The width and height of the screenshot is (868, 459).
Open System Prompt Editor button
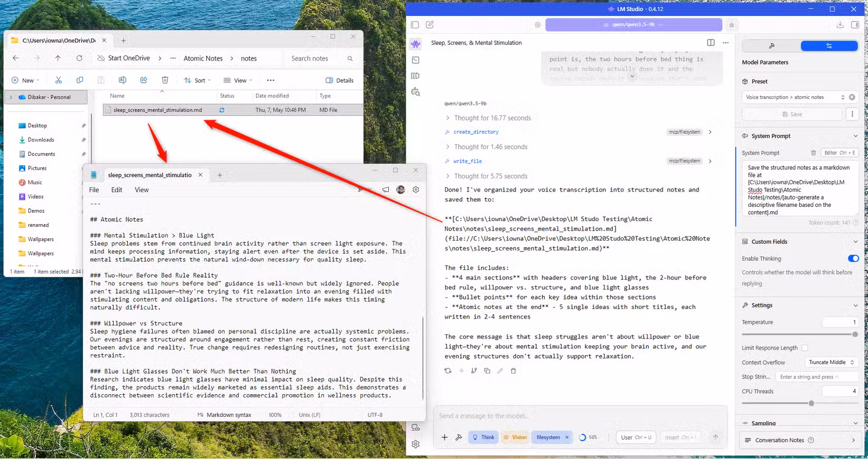(x=839, y=153)
